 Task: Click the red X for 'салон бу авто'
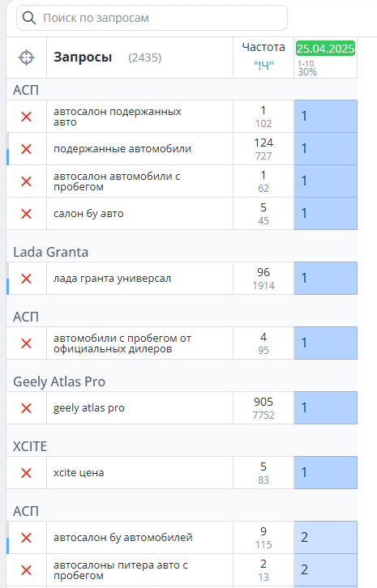tap(26, 214)
